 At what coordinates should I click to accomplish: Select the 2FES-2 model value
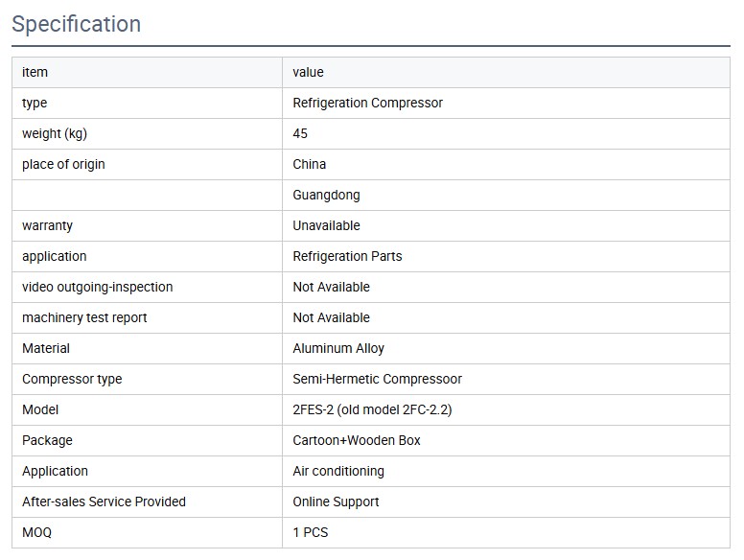[x=372, y=409]
